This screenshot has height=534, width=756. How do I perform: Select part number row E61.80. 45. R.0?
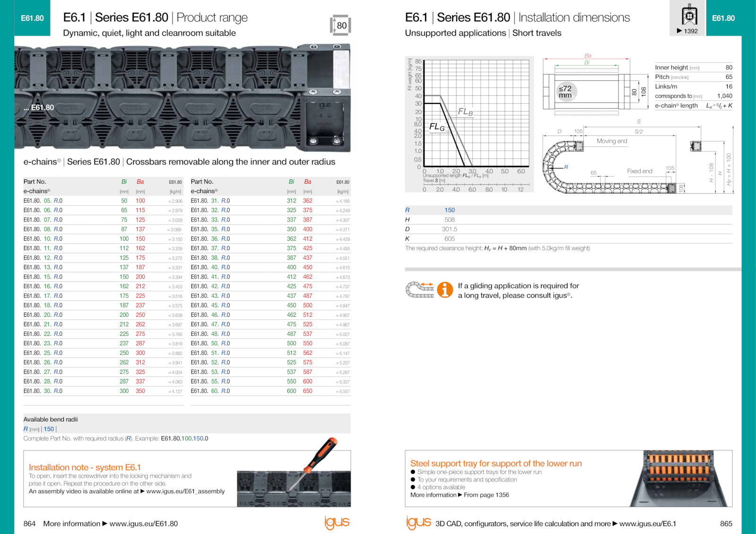pos(271,305)
